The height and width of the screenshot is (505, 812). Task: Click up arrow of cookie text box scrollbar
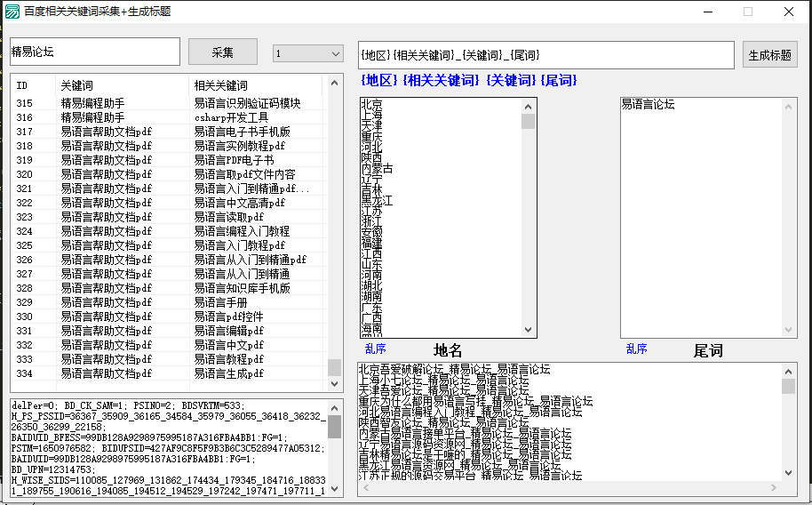pos(334,409)
